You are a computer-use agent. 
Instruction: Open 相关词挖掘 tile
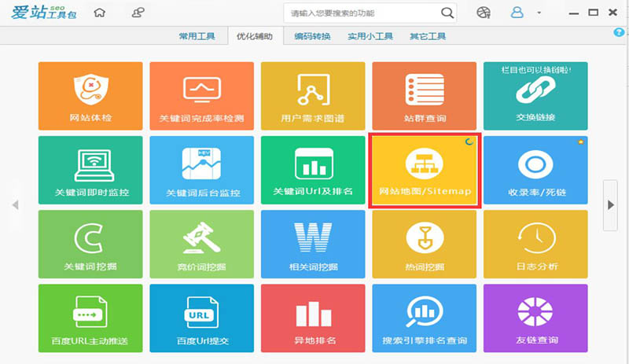313,245
